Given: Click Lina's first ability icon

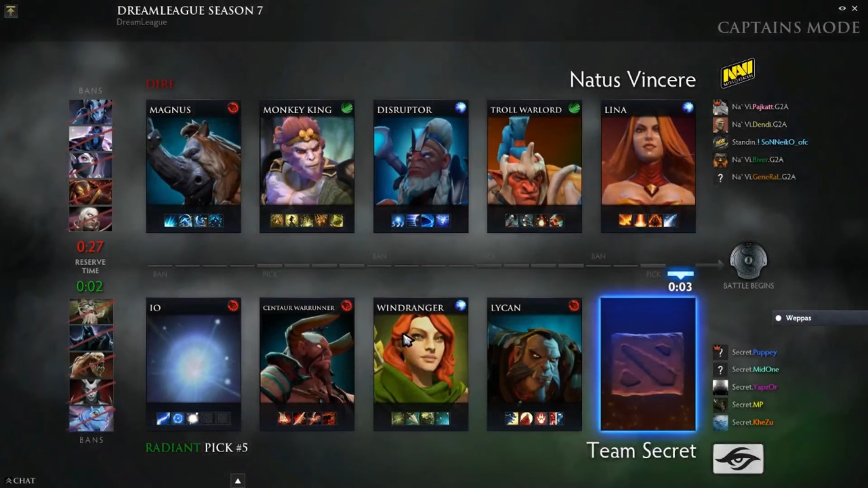Looking at the screenshot, I should [x=625, y=220].
